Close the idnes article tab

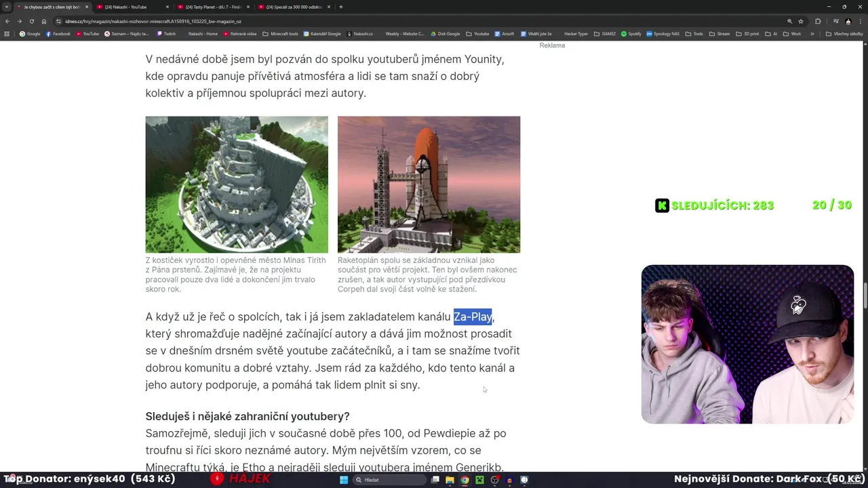[x=87, y=7]
